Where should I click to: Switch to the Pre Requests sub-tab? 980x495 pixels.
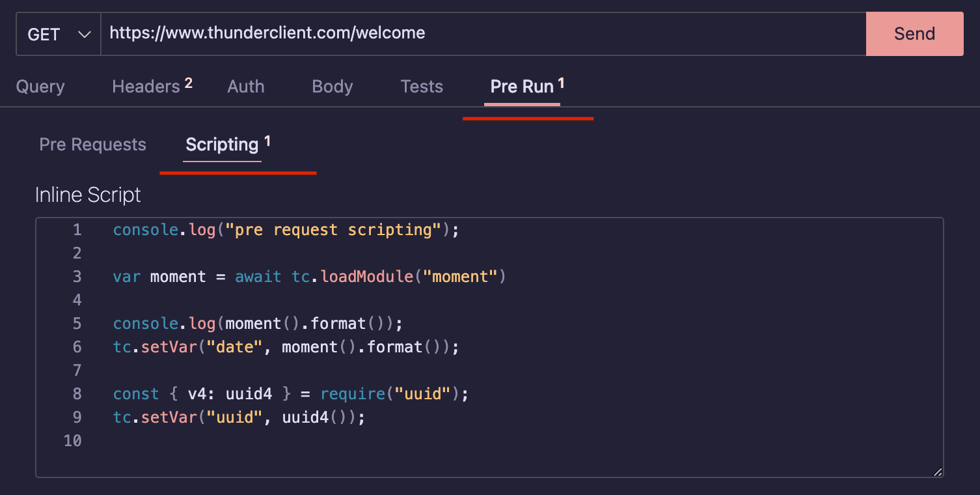point(93,145)
